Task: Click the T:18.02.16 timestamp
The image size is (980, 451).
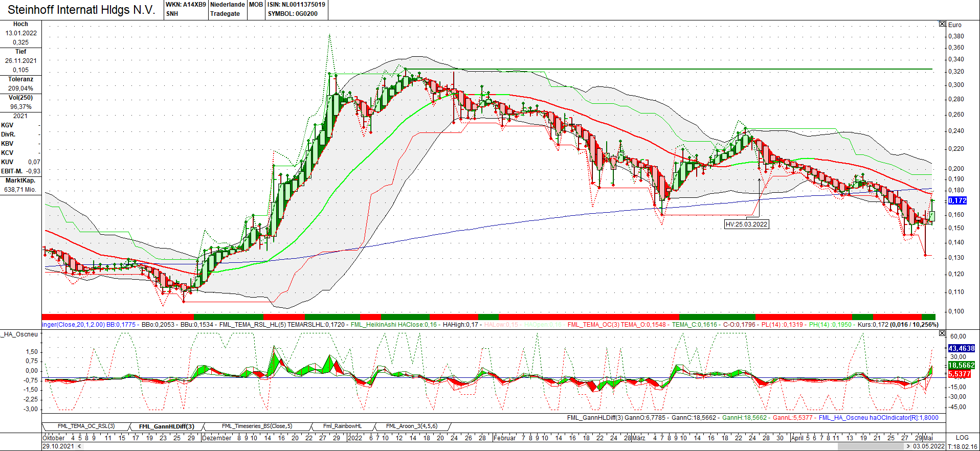Action: [x=963, y=446]
